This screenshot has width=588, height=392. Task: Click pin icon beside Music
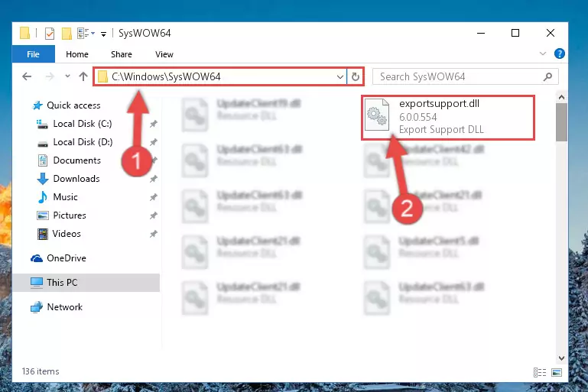coord(154,197)
